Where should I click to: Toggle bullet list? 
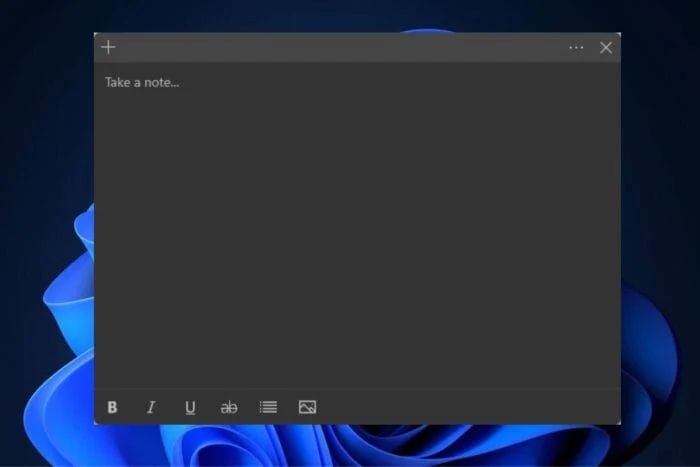268,407
